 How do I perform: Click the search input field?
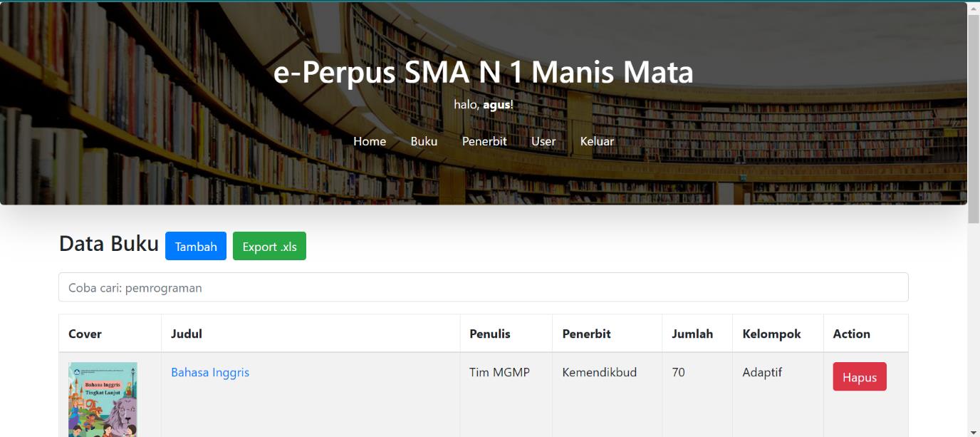(x=484, y=287)
